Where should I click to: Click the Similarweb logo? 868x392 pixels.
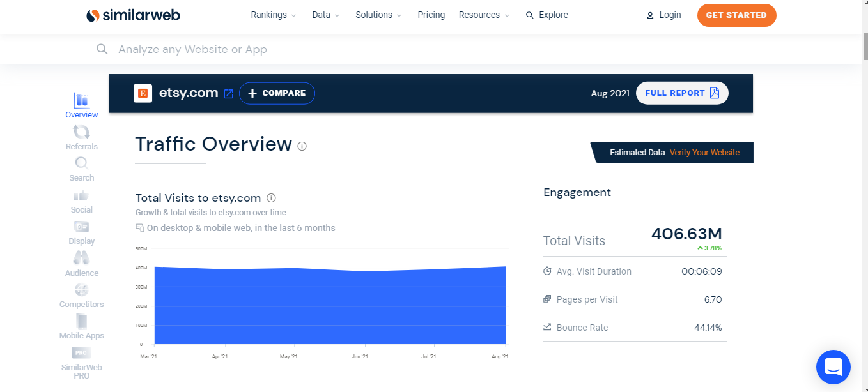[133, 15]
